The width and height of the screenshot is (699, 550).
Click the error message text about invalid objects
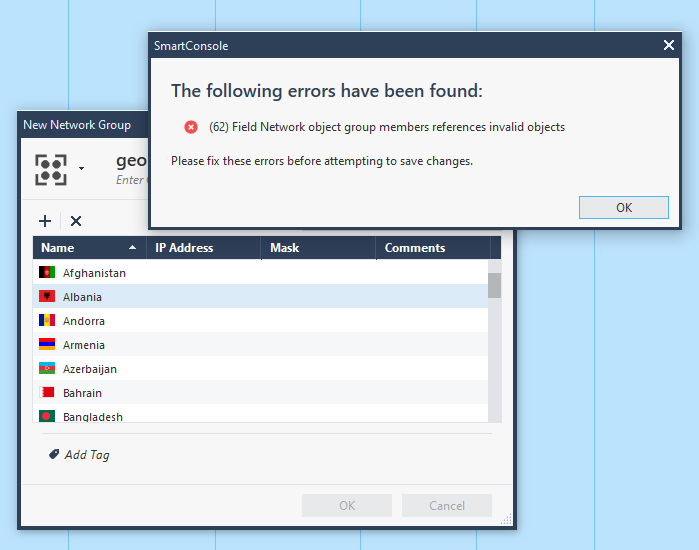click(x=387, y=127)
